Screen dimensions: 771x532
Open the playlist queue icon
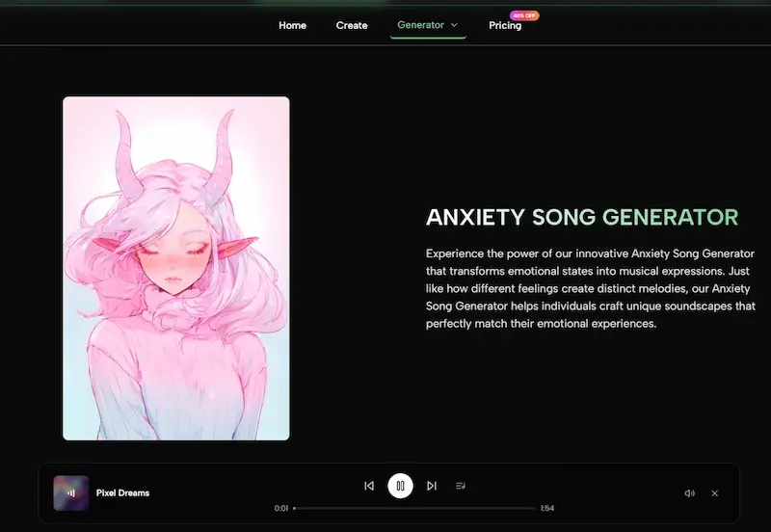(x=461, y=486)
